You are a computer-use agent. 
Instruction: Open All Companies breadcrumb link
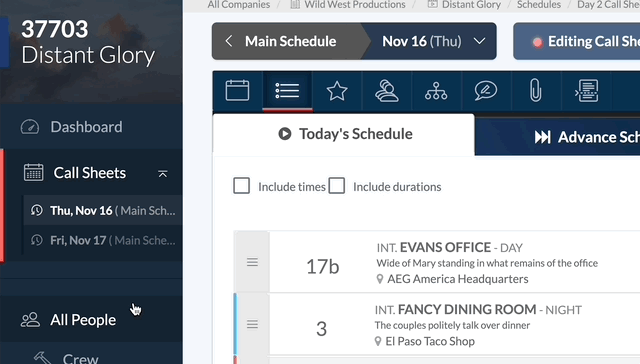[239, 4]
